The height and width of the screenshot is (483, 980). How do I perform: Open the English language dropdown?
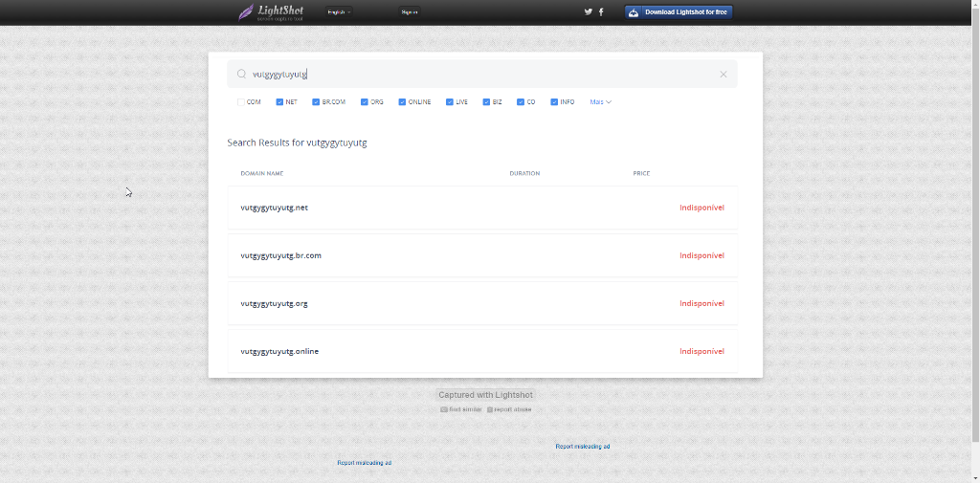pyautogui.click(x=339, y=11)
